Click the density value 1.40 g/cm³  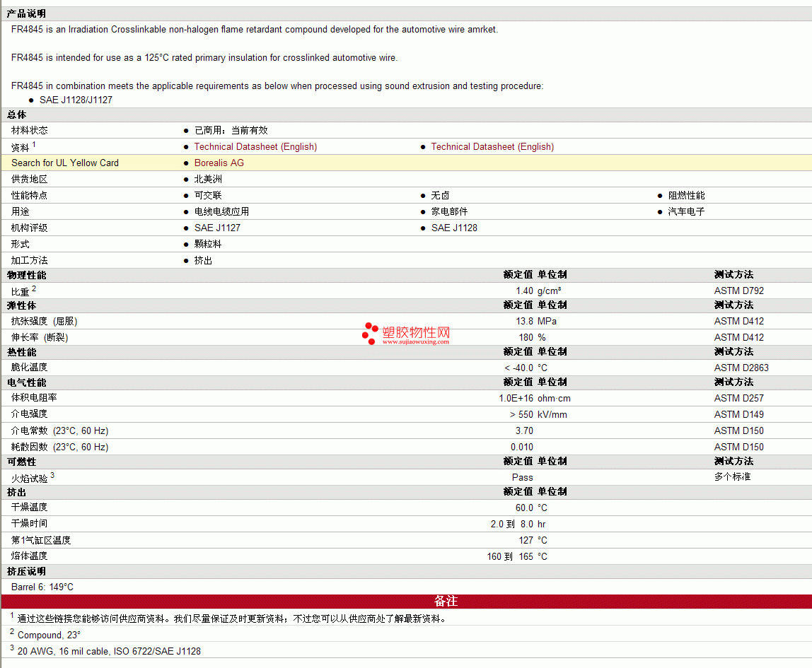pyautogui.click(x=538, y=291)
